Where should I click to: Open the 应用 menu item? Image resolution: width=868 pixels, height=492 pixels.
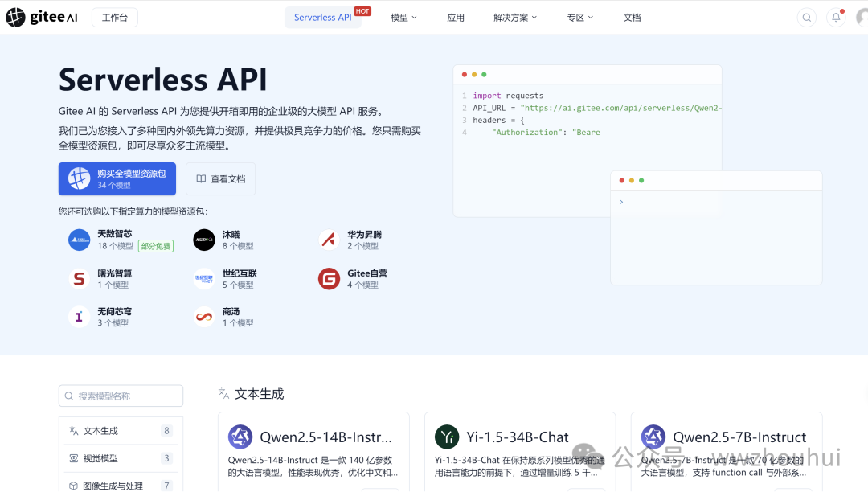coord(456,18)
